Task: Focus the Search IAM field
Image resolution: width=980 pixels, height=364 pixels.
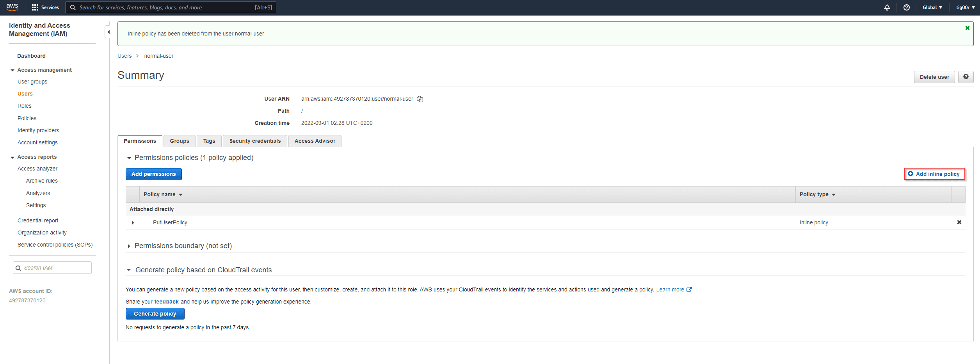Action: pos(55,268)
